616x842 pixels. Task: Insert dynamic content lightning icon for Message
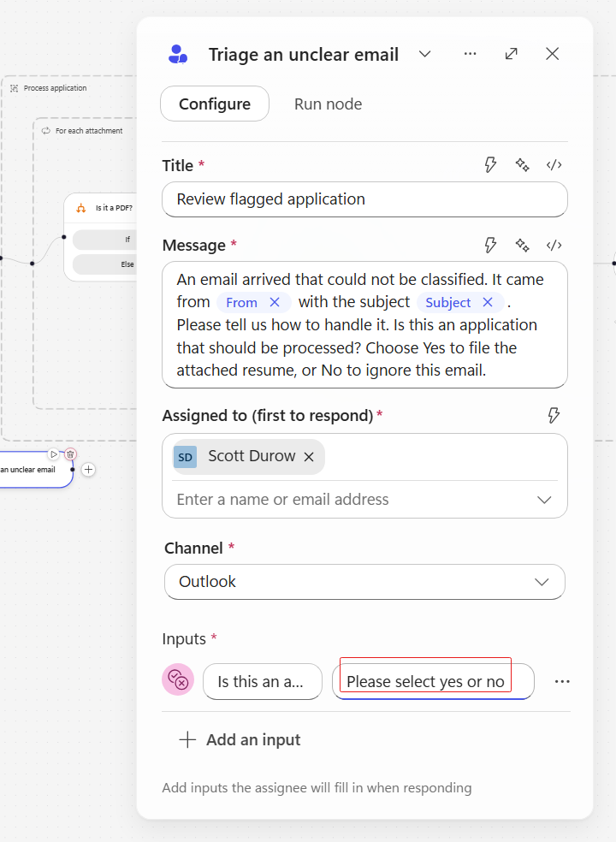point(490,245)
